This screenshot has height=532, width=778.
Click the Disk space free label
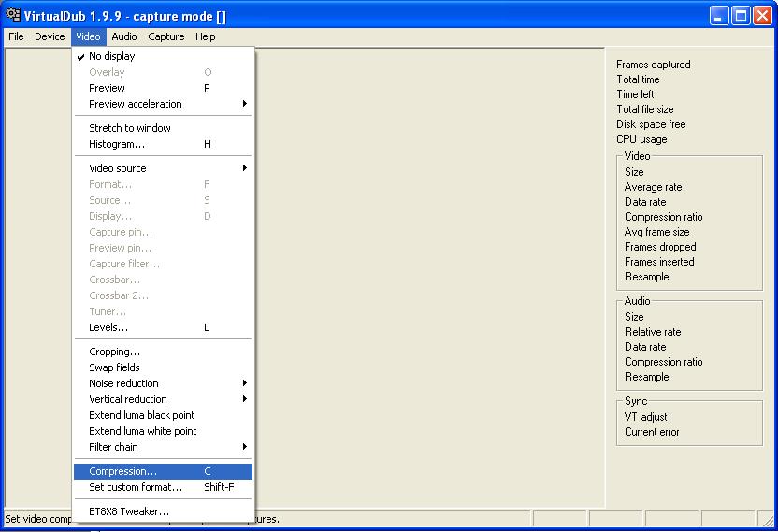[x=651, y=124]
